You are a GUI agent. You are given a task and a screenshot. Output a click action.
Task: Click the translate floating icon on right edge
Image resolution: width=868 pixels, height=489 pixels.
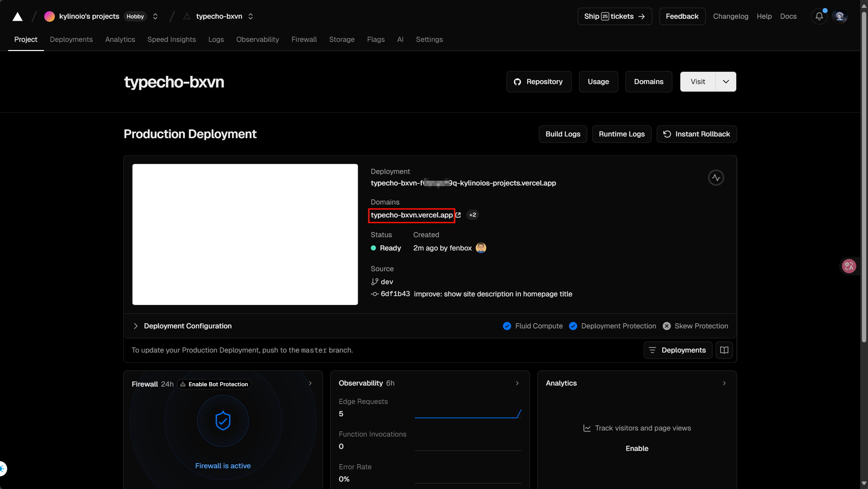(x=849, y=266)
